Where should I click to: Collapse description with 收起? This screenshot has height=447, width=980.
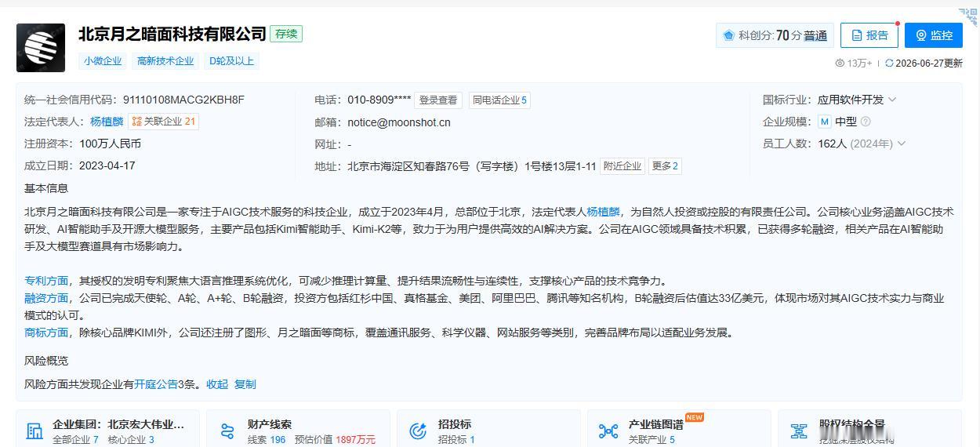(x=217, y=384)
